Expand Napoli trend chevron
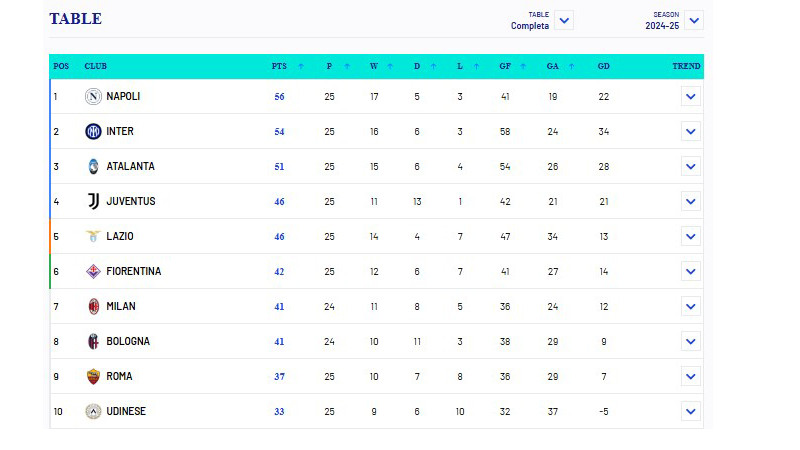The width and height of the screenshot is (800, 450). (691, 96)
